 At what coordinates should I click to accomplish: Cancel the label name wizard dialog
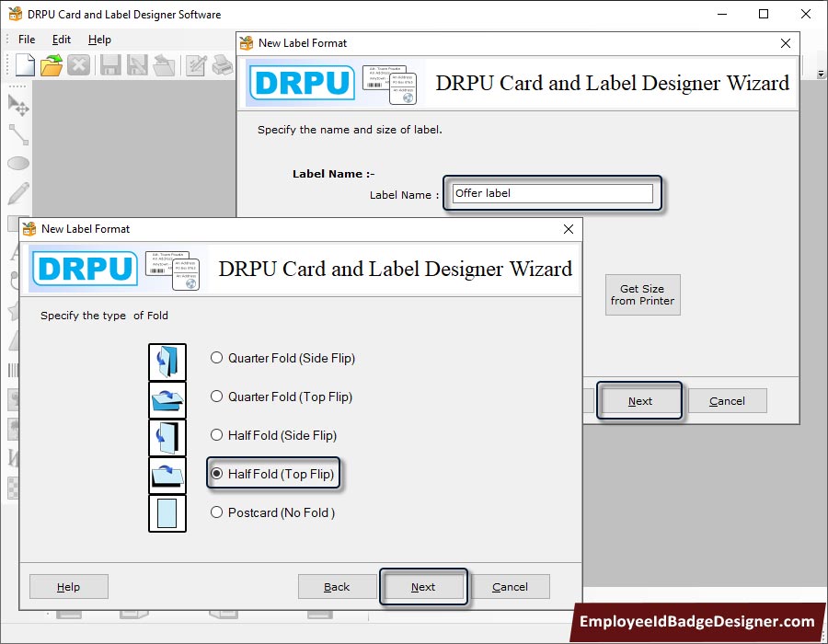coord(727,400)
